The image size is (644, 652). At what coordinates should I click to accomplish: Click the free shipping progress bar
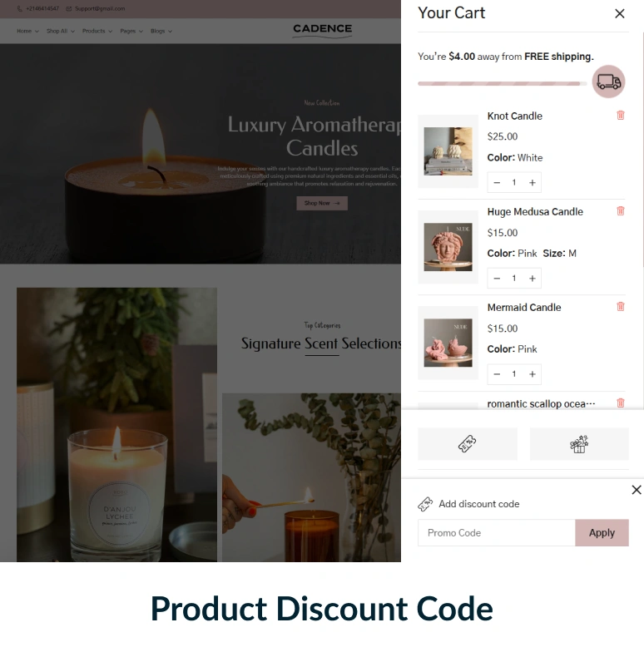503,83
